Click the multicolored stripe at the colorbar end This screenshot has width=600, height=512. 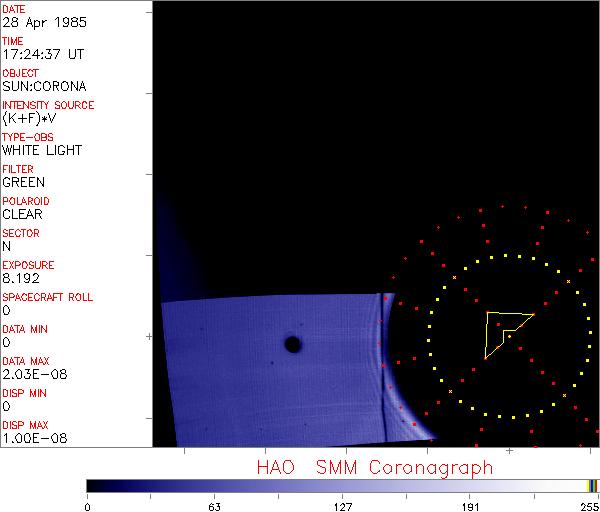tap(592, 485)
